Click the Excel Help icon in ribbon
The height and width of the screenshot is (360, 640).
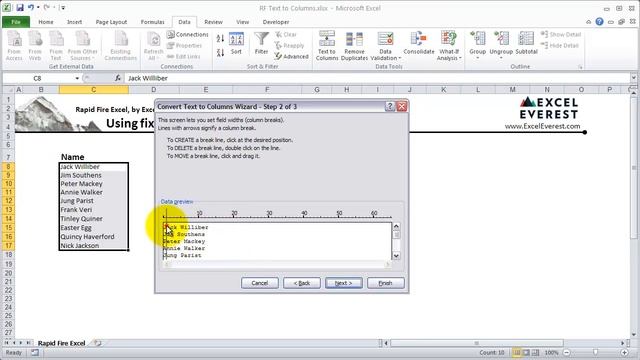(x=599, y=22)
